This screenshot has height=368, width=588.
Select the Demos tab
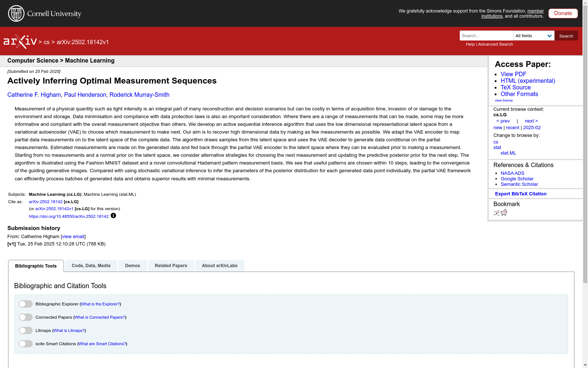[x=133, y=266]
